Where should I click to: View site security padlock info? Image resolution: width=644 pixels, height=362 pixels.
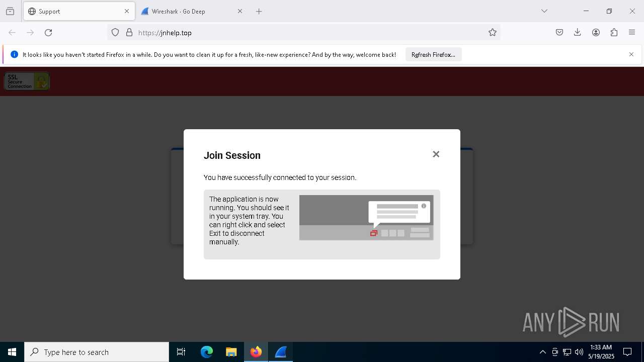point(129,33)
